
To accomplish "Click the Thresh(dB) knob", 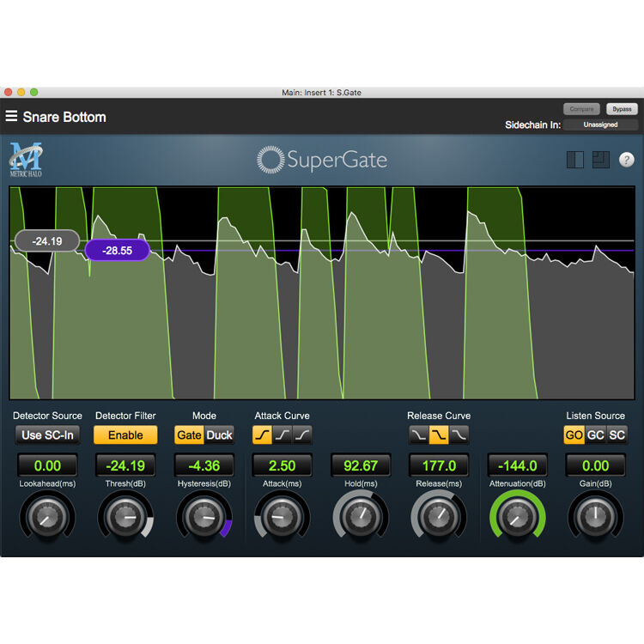I will (125, 516).
